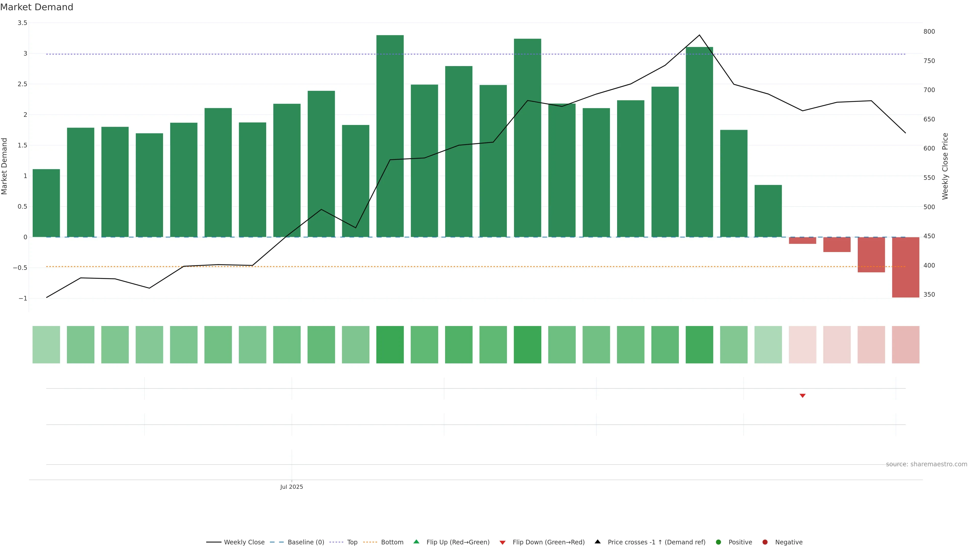Click the last pink heatmap square
The width and height of the screenshot is (980, 551).
(x=905, y=345)
